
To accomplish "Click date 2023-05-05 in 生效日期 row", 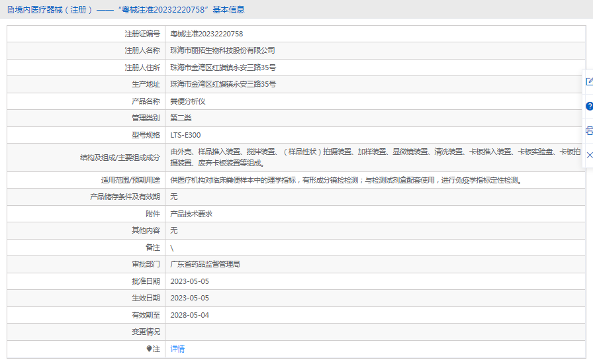I will (x=189, y=298).
